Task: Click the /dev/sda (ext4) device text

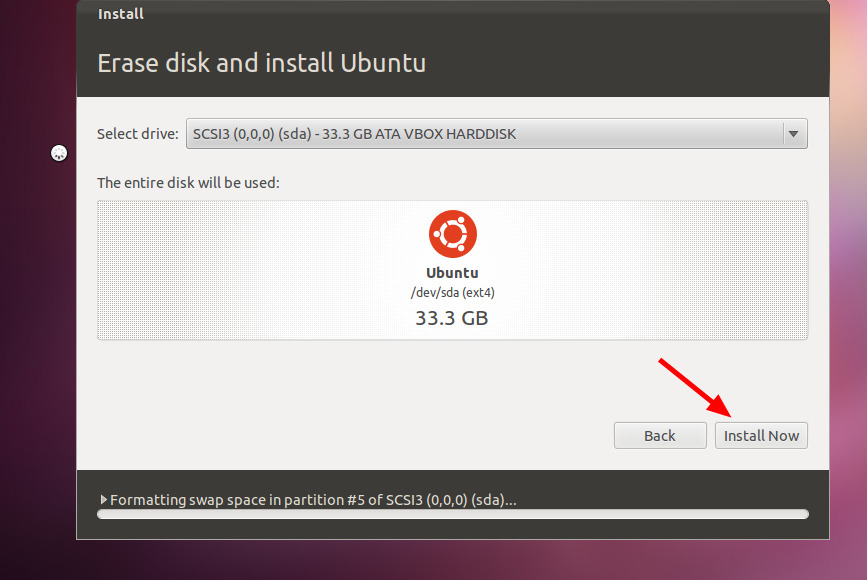Action: point(452,291)
